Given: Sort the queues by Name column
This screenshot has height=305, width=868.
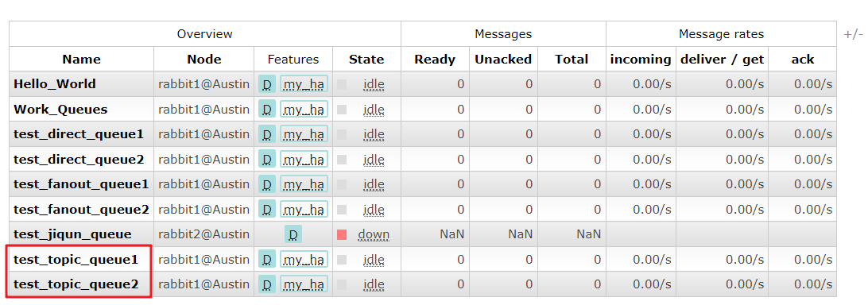Looking at the screenshot, I should pyautogui.click(x=81, y=60).
